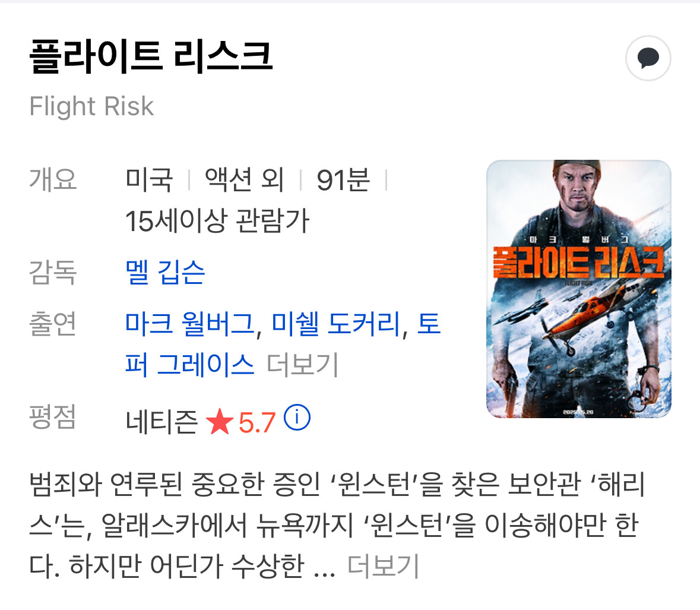Tap the 15세이상 관람가 age rating
Viewport: 700px width, 610px height.
click(217, 220)
